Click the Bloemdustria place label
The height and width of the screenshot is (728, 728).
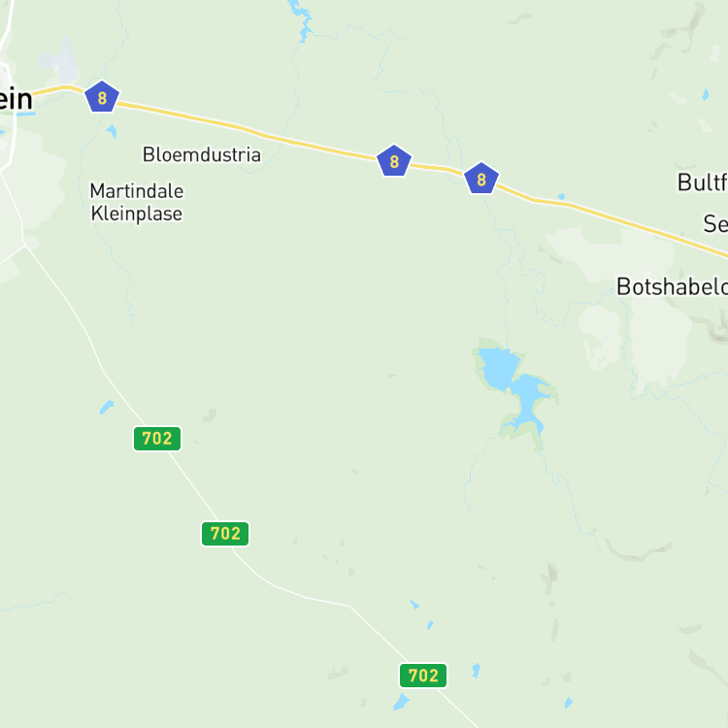[x=202, y=154]
